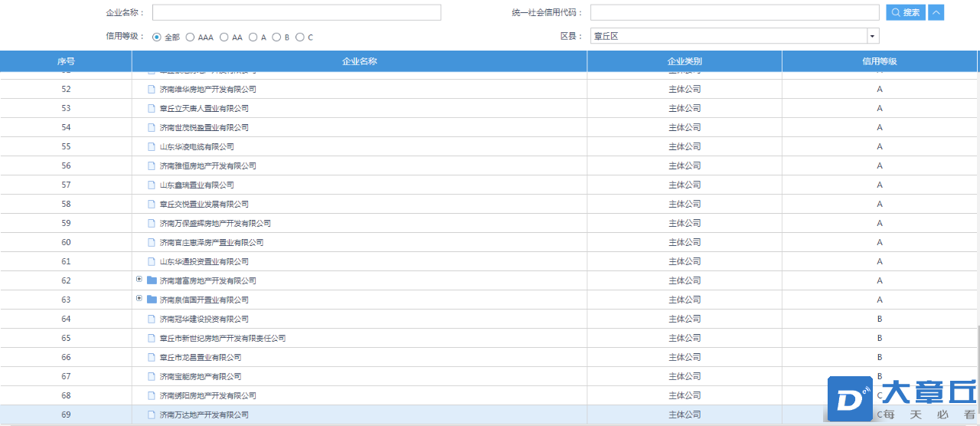Click the 信用等级 column header

click(880, 61)
